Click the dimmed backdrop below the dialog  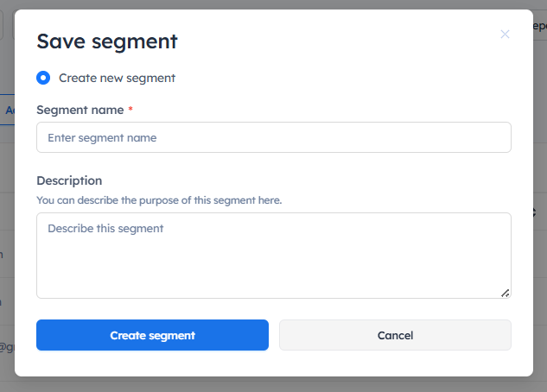point(273,384)
